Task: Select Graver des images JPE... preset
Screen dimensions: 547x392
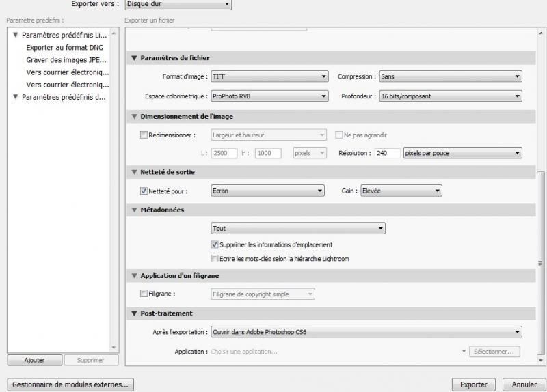Action: pos(66,60)
